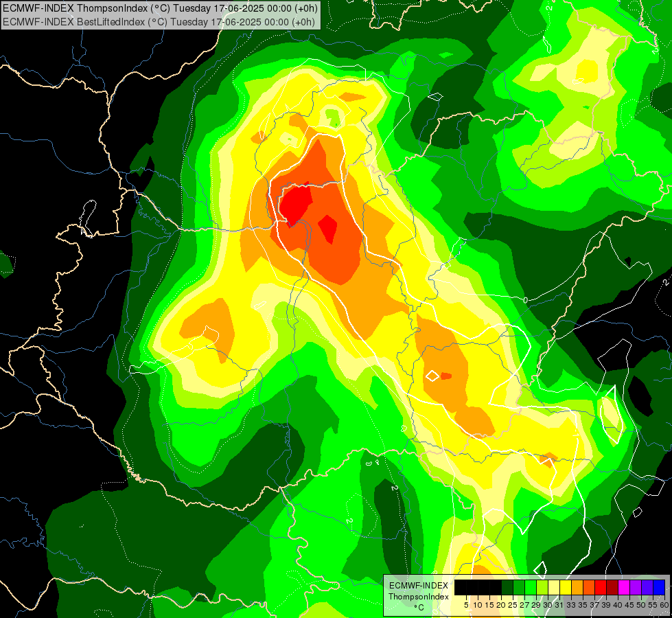Viewport: 672px width, 618px height.
Task: Click the legend tick value 50
Action: tap(642, 605)
